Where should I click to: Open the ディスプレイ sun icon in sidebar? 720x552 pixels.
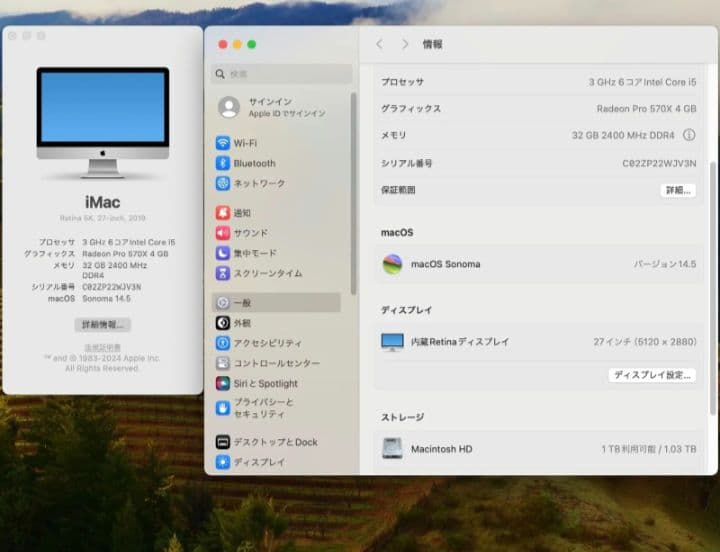click(x=223, y=462)
